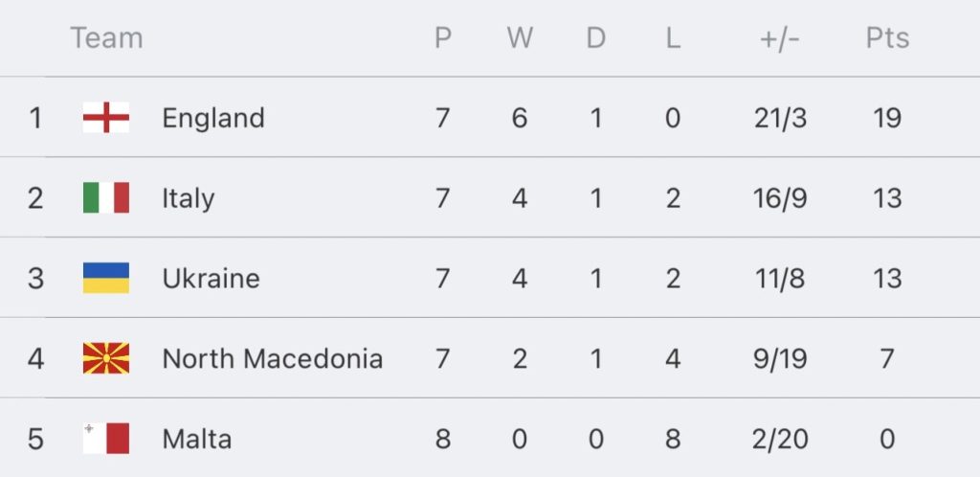
Task: Open the England team page
Action: point(213,118)
